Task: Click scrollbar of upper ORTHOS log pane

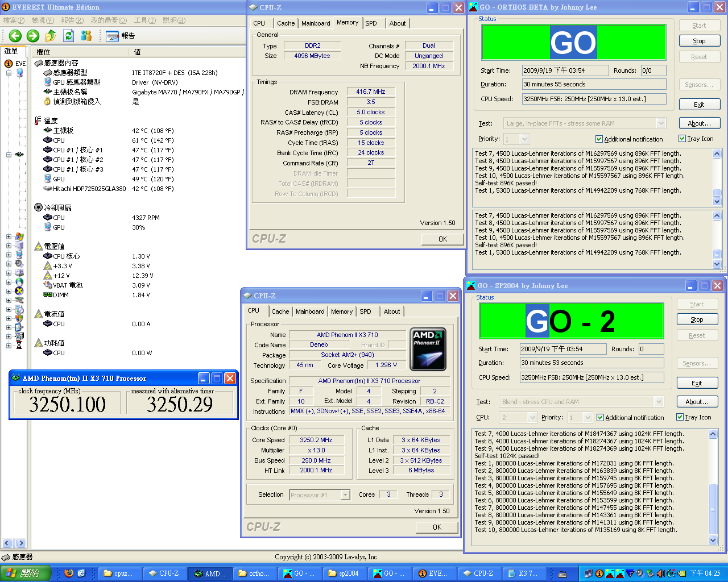Action: (x=717, y=177)
